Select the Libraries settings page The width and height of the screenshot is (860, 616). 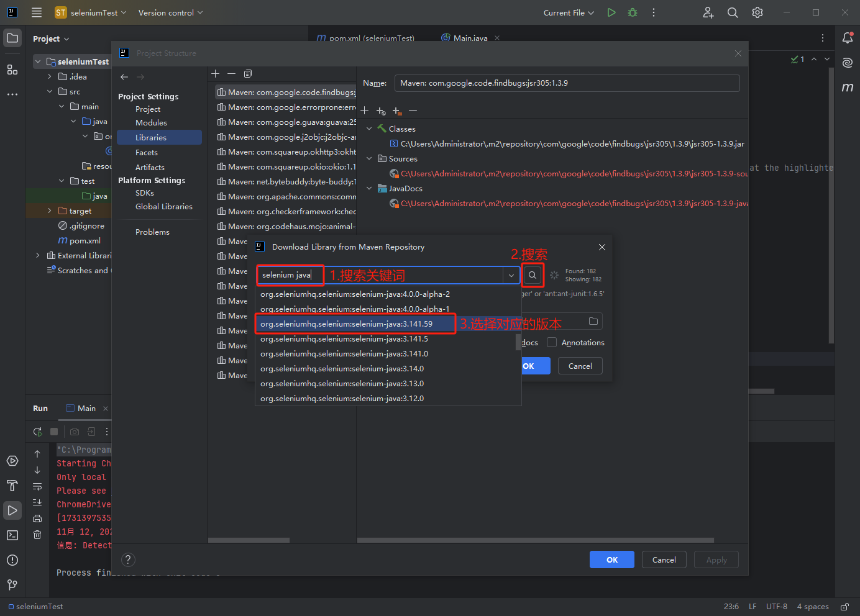159,137
